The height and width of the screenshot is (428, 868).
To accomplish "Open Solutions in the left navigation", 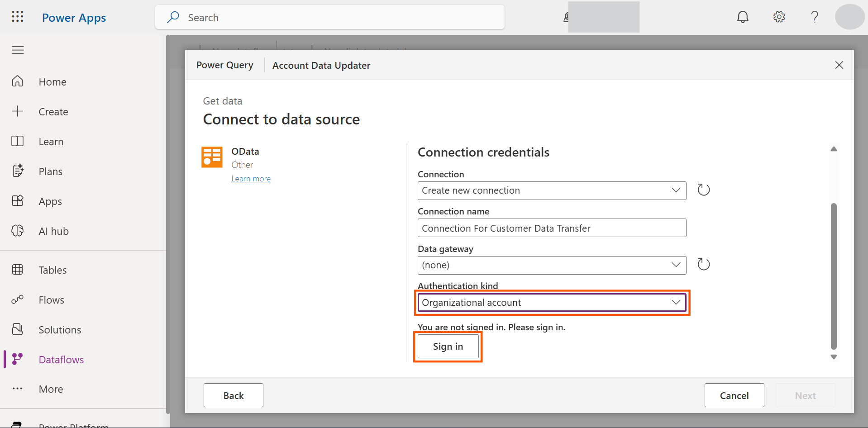I will 60,330.
